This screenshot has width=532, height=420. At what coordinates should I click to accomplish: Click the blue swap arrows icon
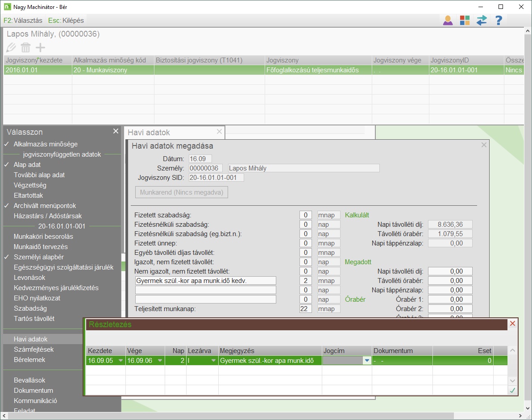pyautogui.click(x=482, y=20)
